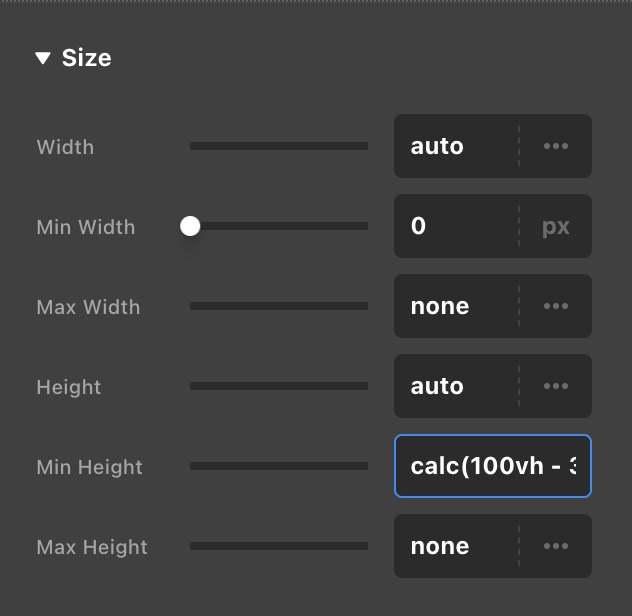Open the Max Width unit options ellipsis
Image resolution: width=632 pixels, height=616 pixels.
click(x=556, y=306)
